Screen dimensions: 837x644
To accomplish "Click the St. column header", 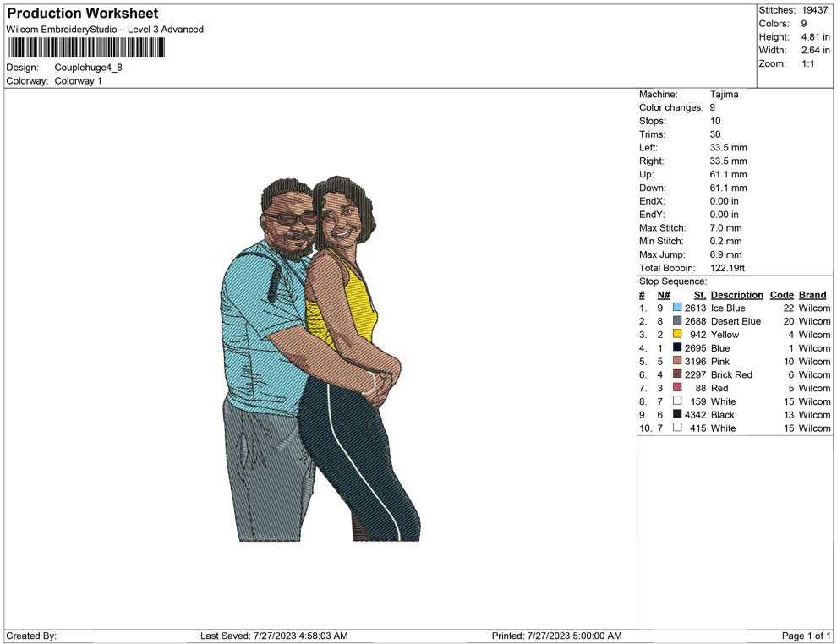I will point(700,295).
